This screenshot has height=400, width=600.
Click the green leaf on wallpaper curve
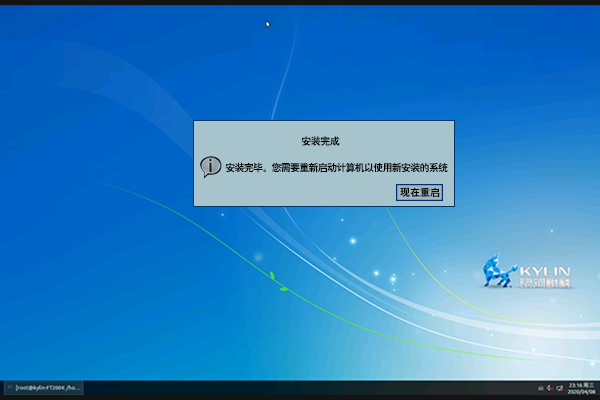pos(271,275)
